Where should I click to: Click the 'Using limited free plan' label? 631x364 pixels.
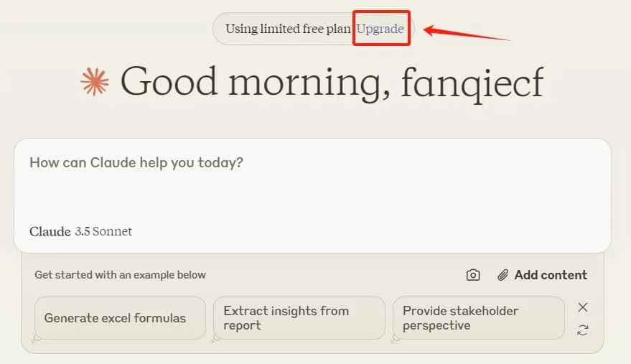[x=288, y=29]
